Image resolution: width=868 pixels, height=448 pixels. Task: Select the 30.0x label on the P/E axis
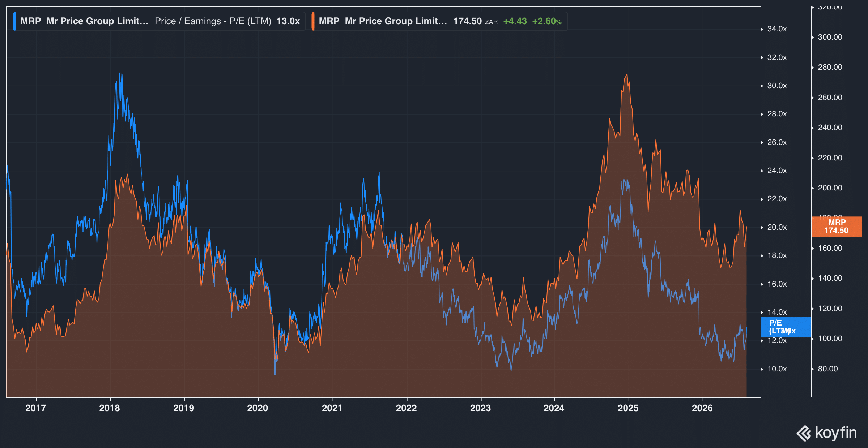[777, 86]
